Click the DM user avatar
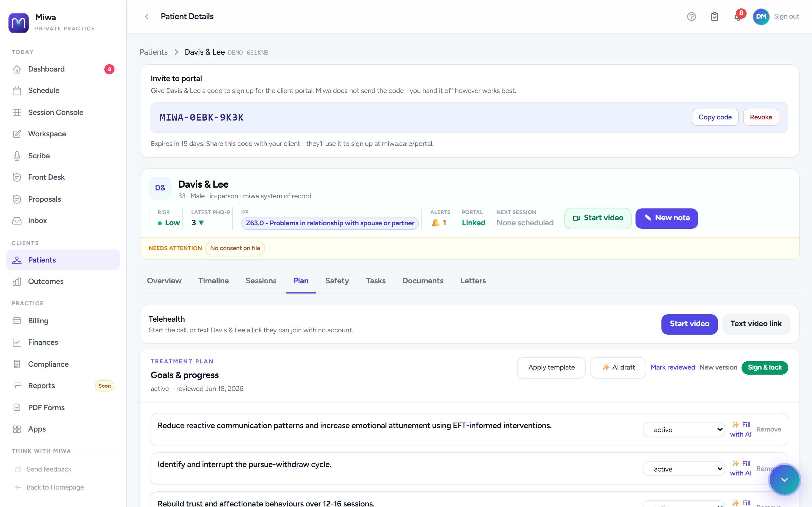Viewport: 812px width, 507px height. 761,16
